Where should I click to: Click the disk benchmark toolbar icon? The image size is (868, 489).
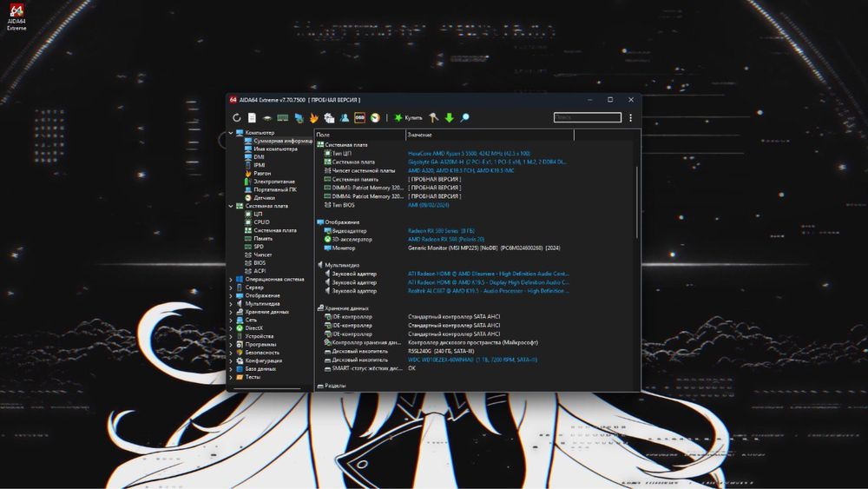tap(266, 117)
